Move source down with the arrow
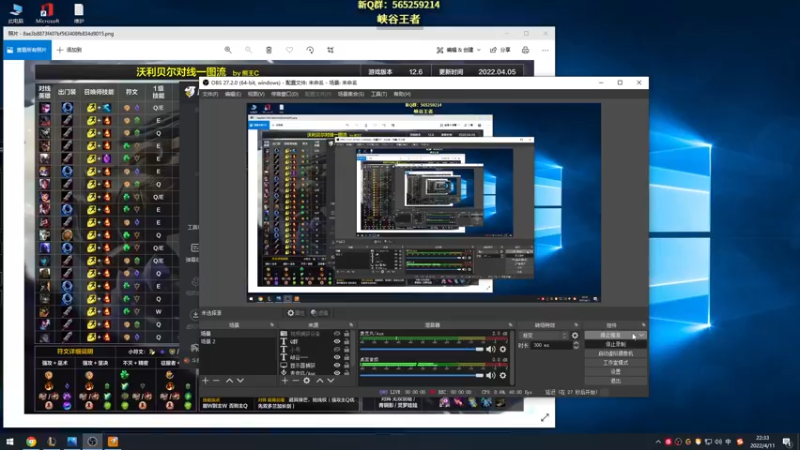This screenshot has height=450, width=800. 331,381
